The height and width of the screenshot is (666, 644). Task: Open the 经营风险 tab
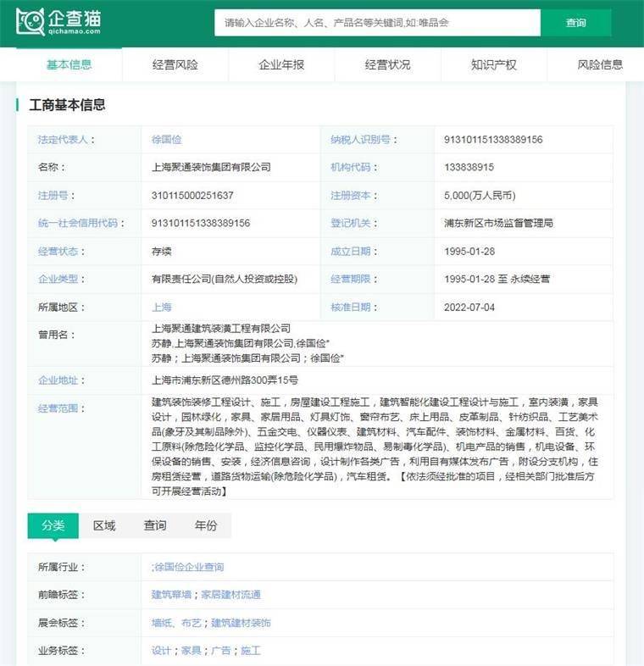[x=175, y=64]
